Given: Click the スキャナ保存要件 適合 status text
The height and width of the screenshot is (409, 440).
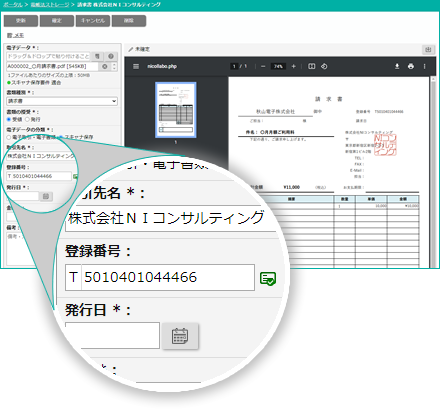Looking at the screenshot, I should point(36,82).
